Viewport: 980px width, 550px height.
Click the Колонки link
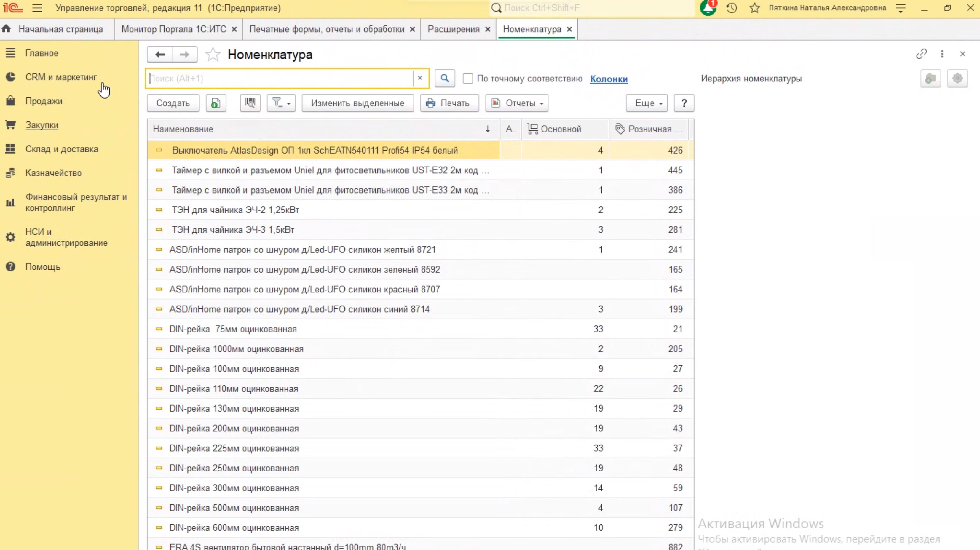(609, 79)
